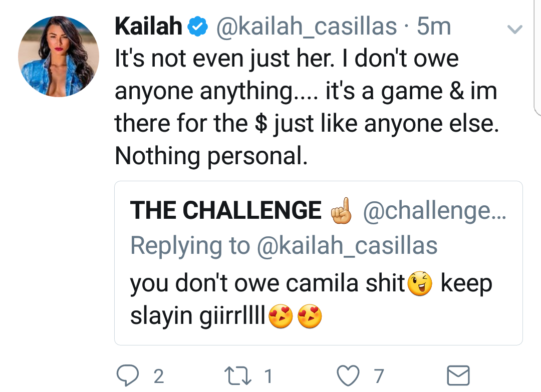Click the winking emoji in quoted tweet
The width and height of the screenshot is (541, 392).
pos(420,284)
